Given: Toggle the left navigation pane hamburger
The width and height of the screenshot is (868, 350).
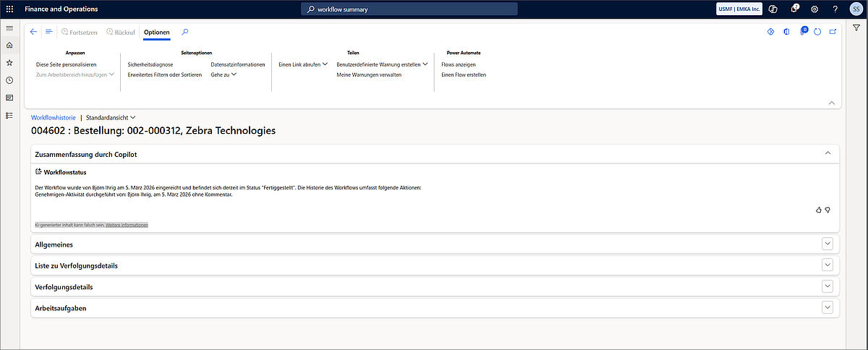Looking at the screenshot, I should [x=9, y=27].
